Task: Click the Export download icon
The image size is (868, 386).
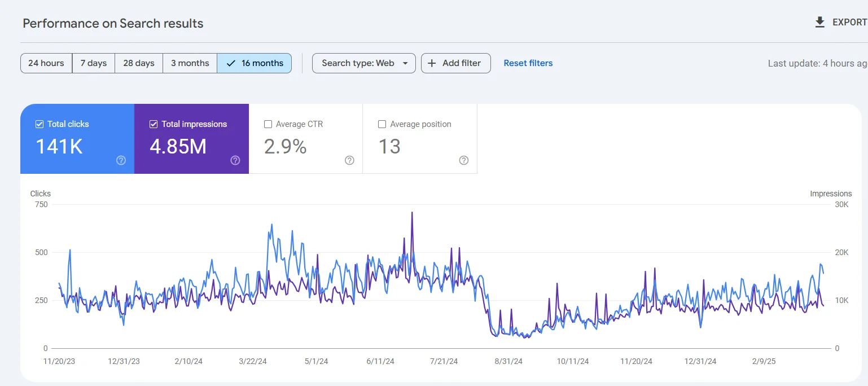Action: click(819, 22)
